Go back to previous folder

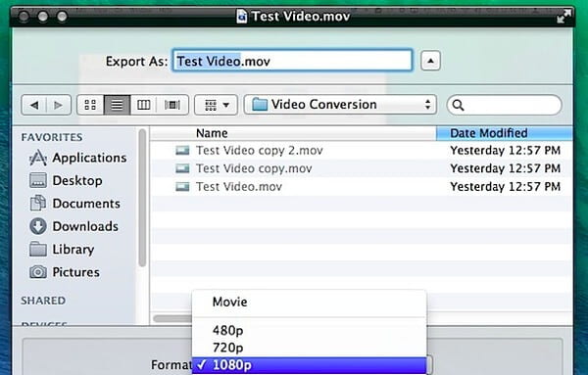point(34,105)
